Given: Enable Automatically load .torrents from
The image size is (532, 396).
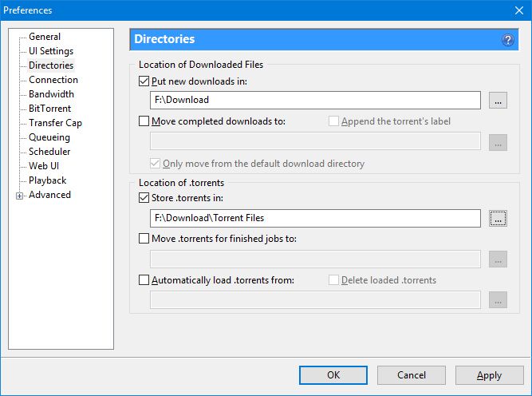Looking at the screenshot, I should (x=144, y=280).
